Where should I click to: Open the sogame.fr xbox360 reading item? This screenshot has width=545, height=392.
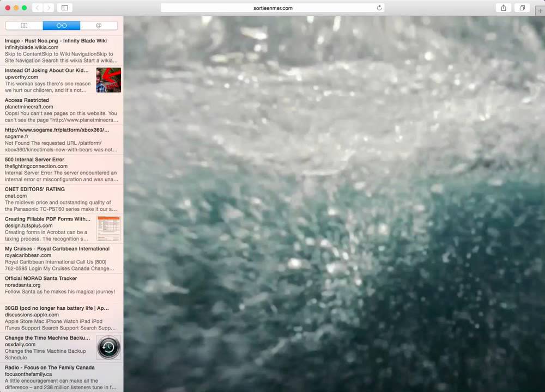point(62,139)
